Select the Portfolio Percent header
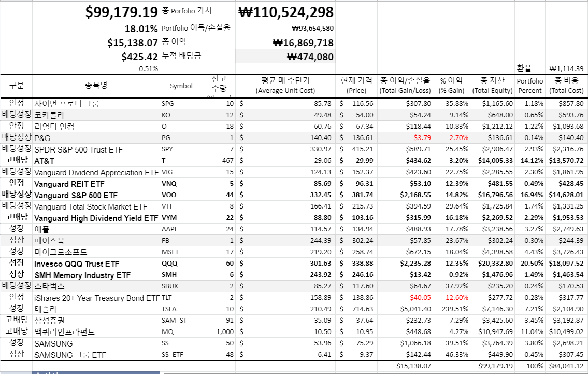 click(530, 86)
